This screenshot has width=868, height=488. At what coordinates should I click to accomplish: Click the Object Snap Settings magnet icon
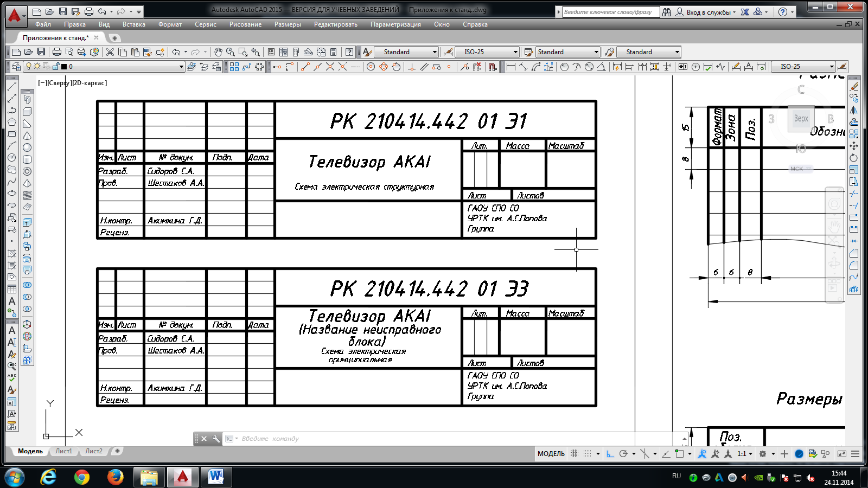tap(492, 67)
